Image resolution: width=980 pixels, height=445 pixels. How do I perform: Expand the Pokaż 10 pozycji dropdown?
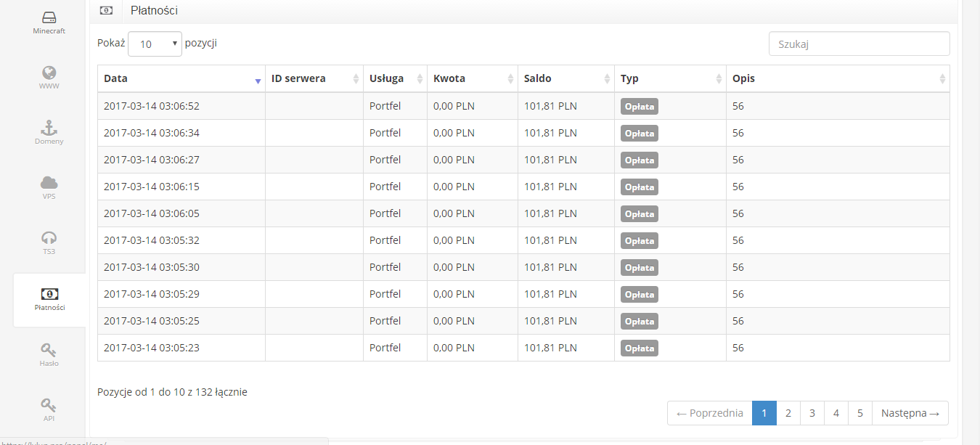(155, 44)
